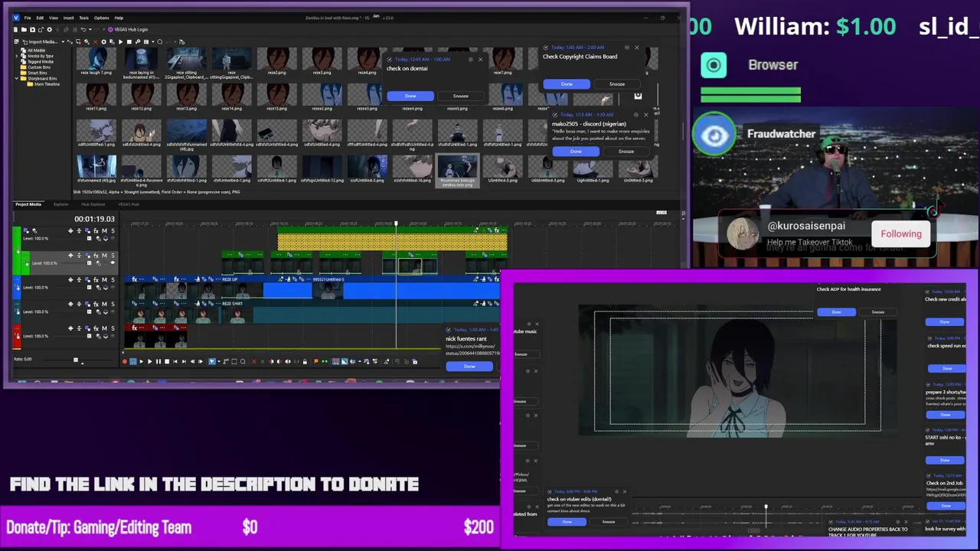
Task: Start media preview in Project Media toolbar
Action: [120, 41]
